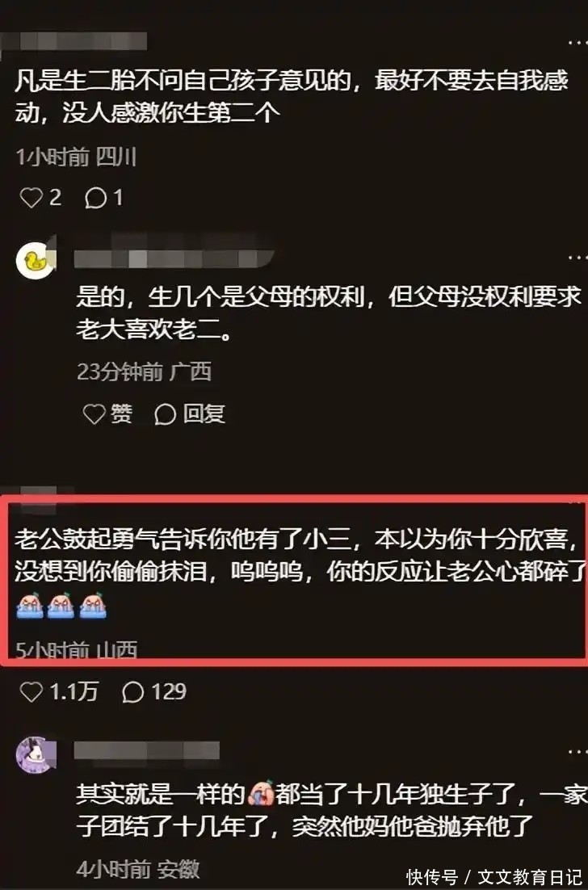Like the top Sichuan comment (2 likes)
Screen dimensions: 588x890
click(40, 198)
